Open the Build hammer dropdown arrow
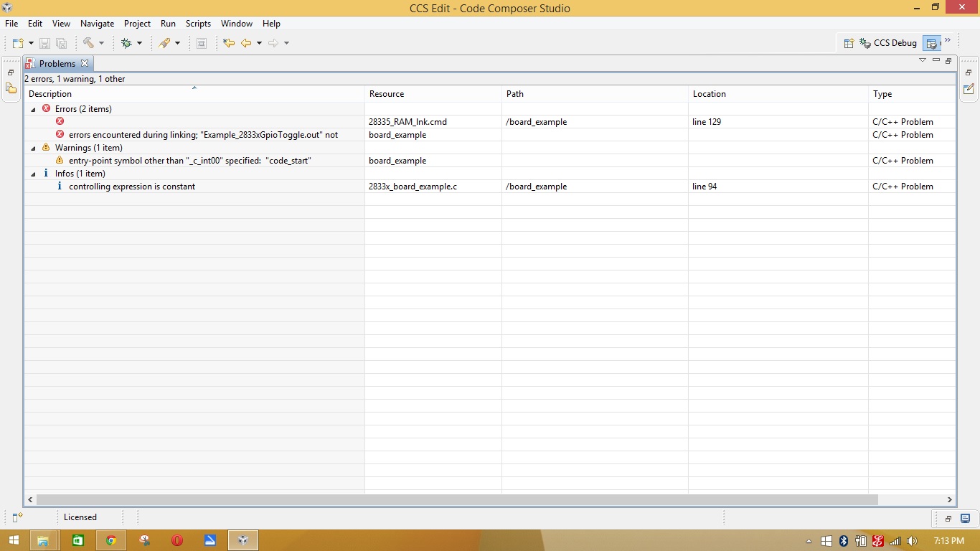This screenshot has width=980, height=551. click(101, 43)
